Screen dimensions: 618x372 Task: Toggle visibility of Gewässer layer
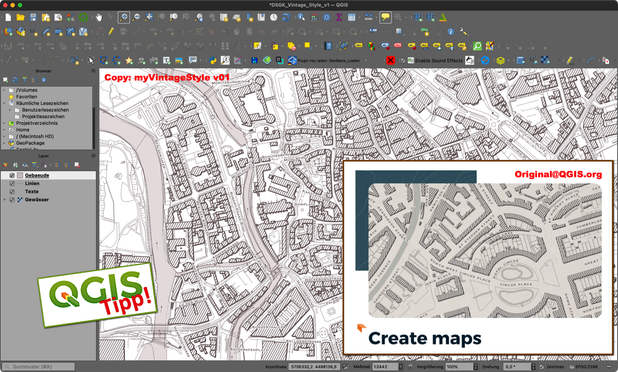click(12, 200)
